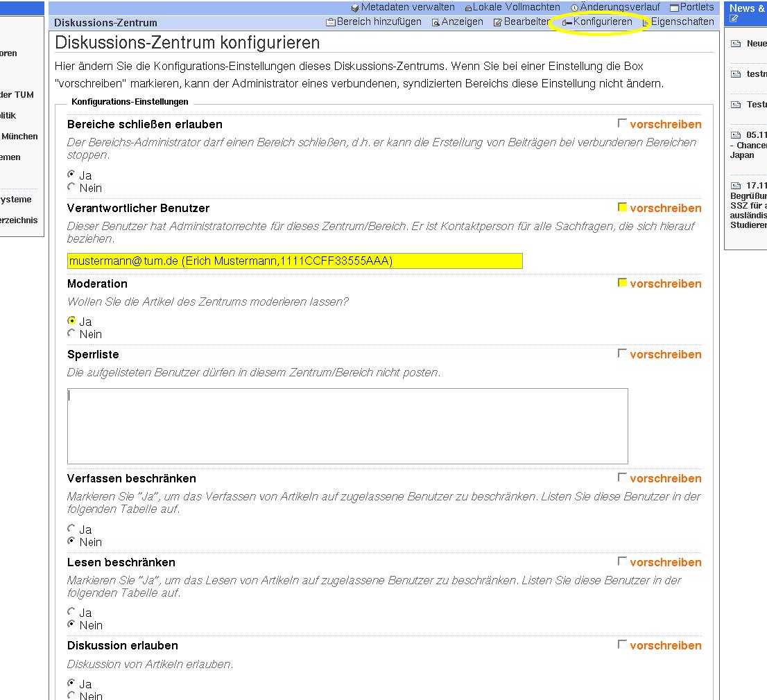Click Bereich hinzufügen to add an area
Image resolution: width=767 pixels, height=700 pixels.
point(374,21)
